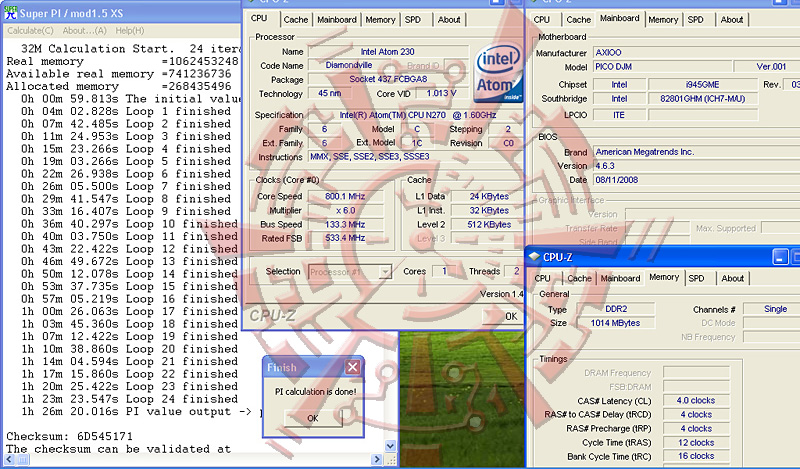This screenshot has width=800, height=469.
Task: Click the Super PI app icon in title bar
Action: (11, 13)
